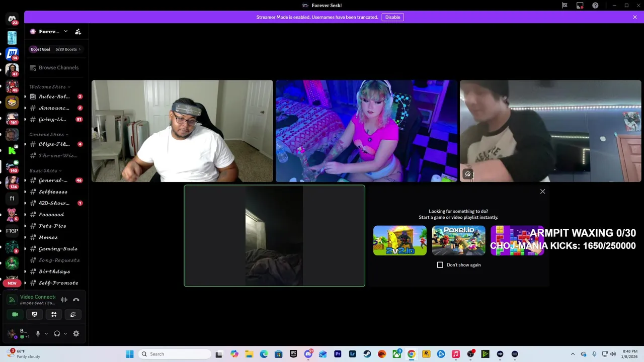Close the activity suggestions panel

pyautogui.click(x=542, y=192)
